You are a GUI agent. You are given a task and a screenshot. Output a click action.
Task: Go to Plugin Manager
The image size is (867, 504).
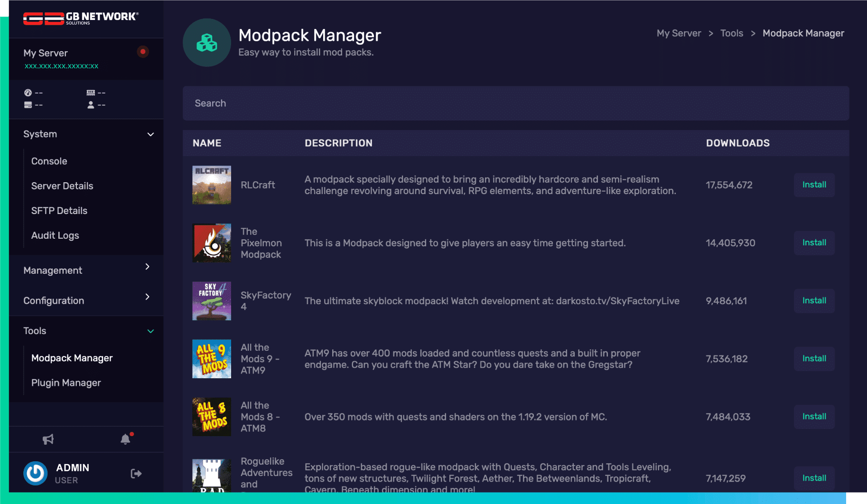[x=66, y=383]
